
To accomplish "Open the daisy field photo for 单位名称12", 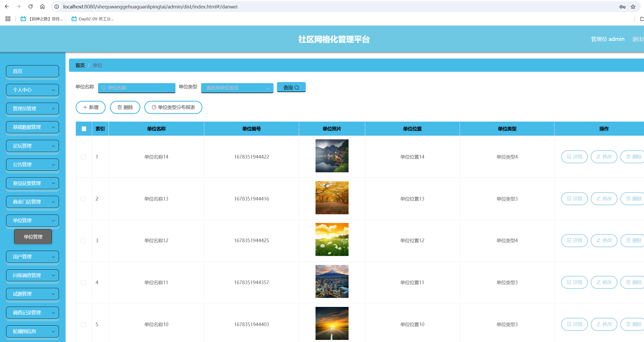I will click(332, 239).
